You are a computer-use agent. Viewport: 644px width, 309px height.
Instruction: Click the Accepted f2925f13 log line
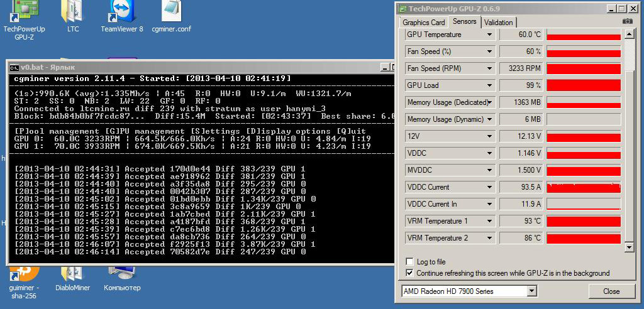click(x=165, y=244)
